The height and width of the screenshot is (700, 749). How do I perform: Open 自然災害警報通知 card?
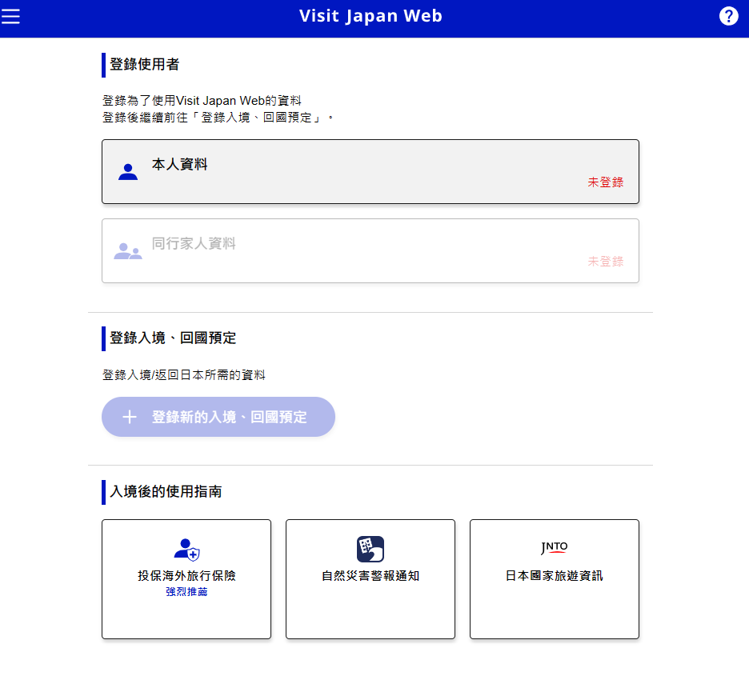pos(370,579)
